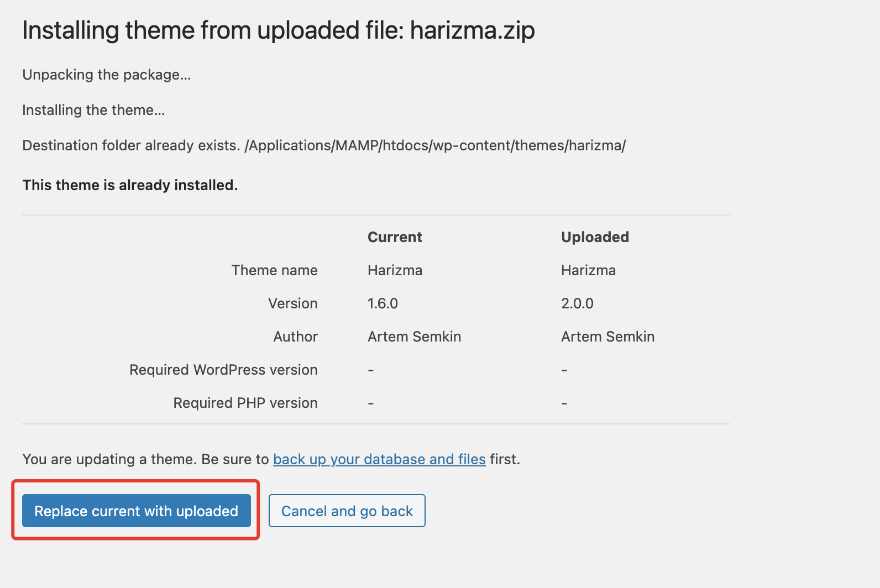
Task: Click the Required WordPress version label
Action: tap(223, 370)
